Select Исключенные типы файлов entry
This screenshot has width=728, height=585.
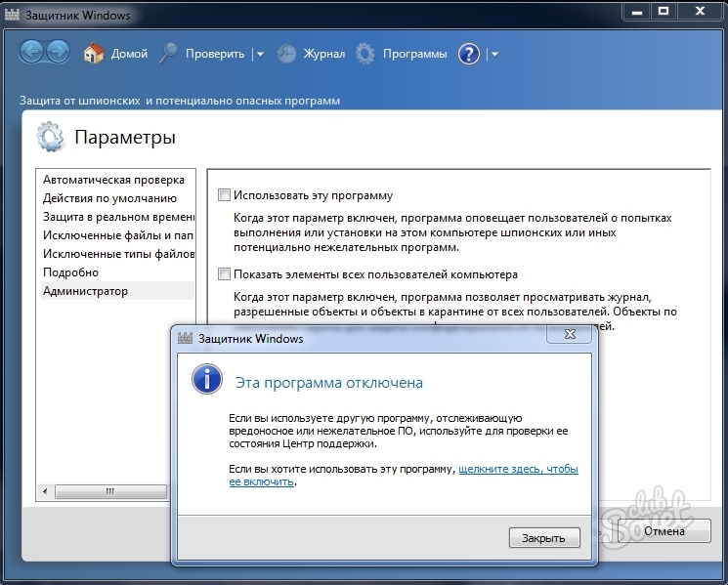click(118, 254)
